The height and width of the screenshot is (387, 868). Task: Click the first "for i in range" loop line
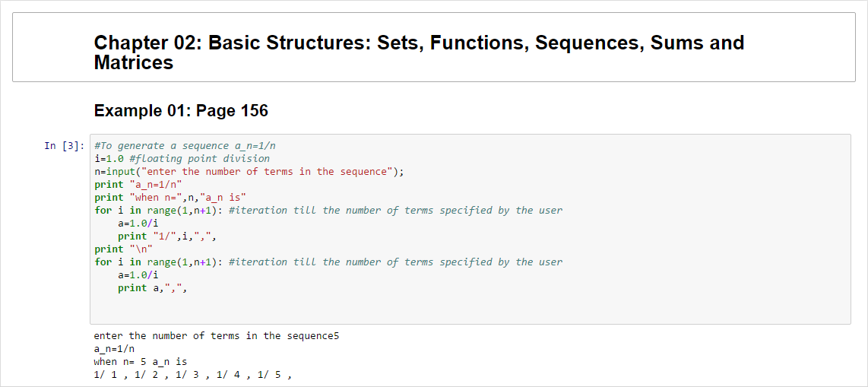tap(328, 211)
